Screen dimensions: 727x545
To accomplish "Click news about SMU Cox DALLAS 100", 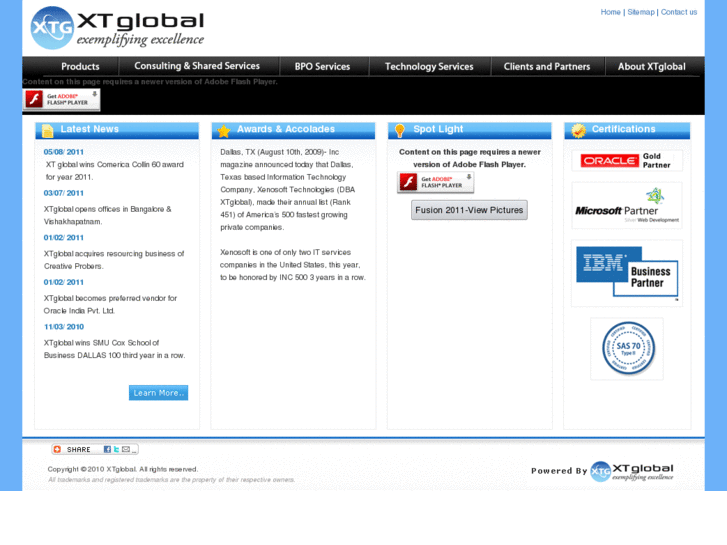I will coord(115,349).
